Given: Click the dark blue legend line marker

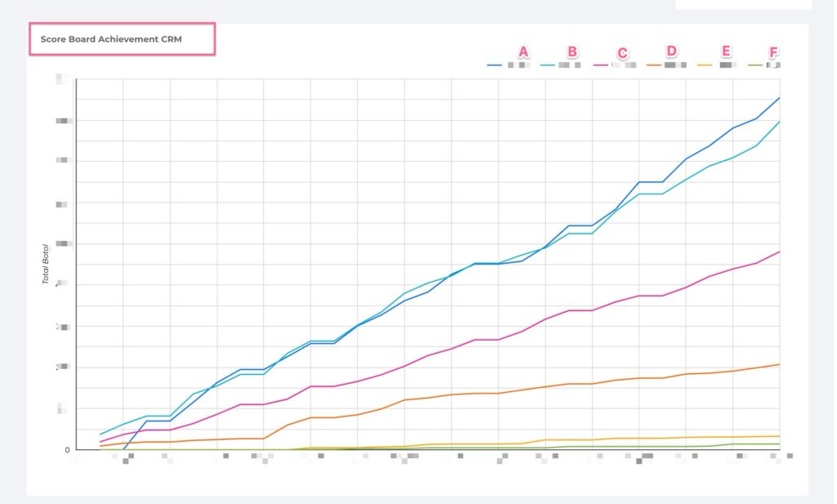Looking at the screenshot, I should pyautogui.click(x=495, y=64).
